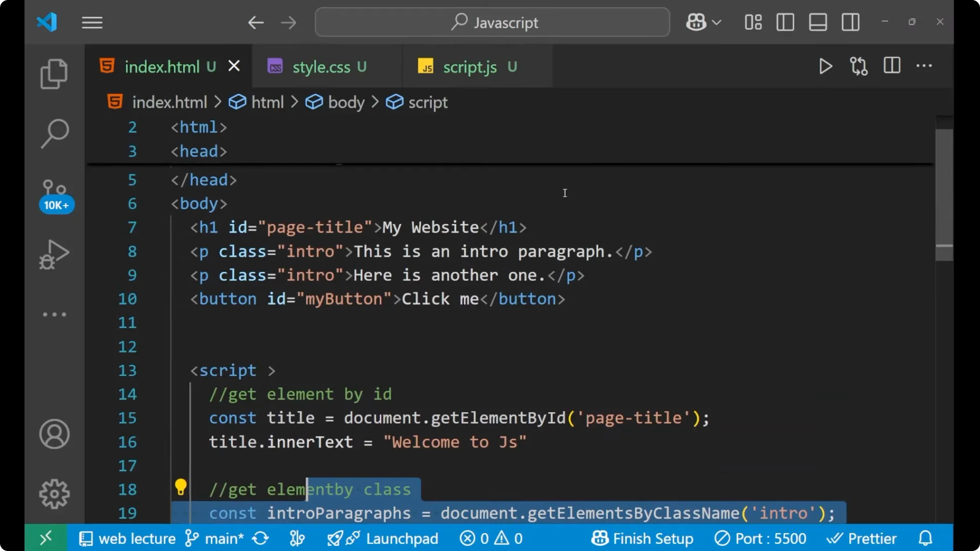Open the Accounts icon in activity bar
980x551 pixels.
[x=54, y=434]
